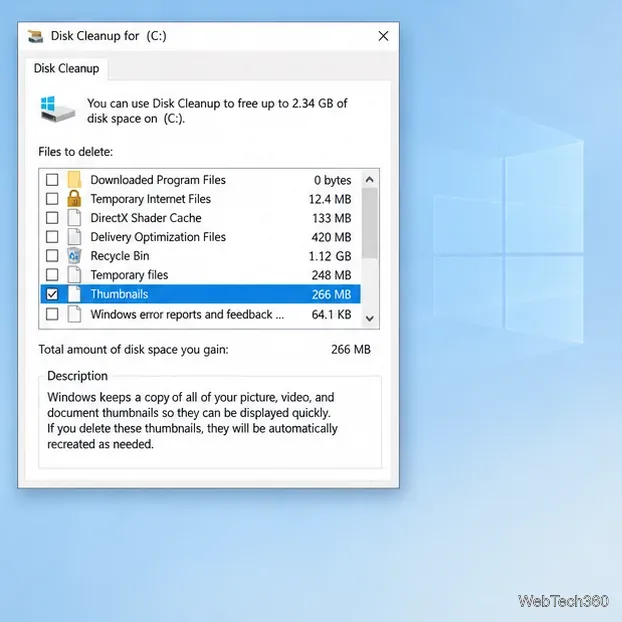Click the Temporary files page icon

pyautogui.click(x=74, y=275)
